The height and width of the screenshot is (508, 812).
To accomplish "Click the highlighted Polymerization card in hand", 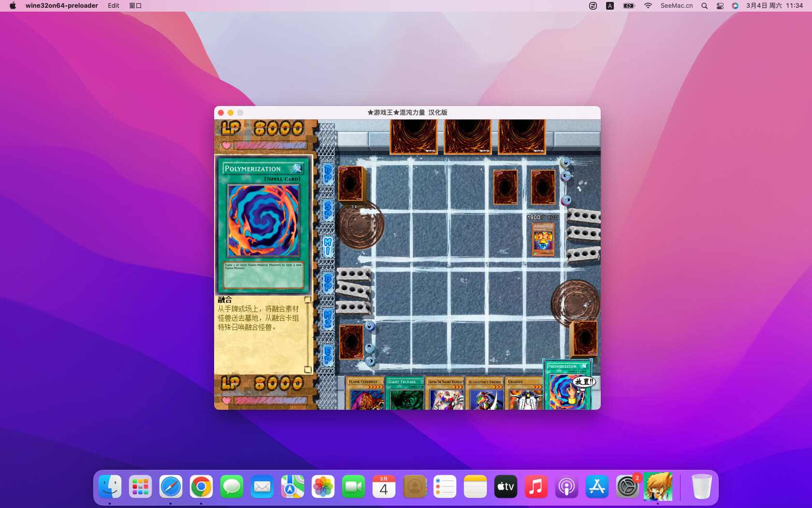I will [567, 385].
